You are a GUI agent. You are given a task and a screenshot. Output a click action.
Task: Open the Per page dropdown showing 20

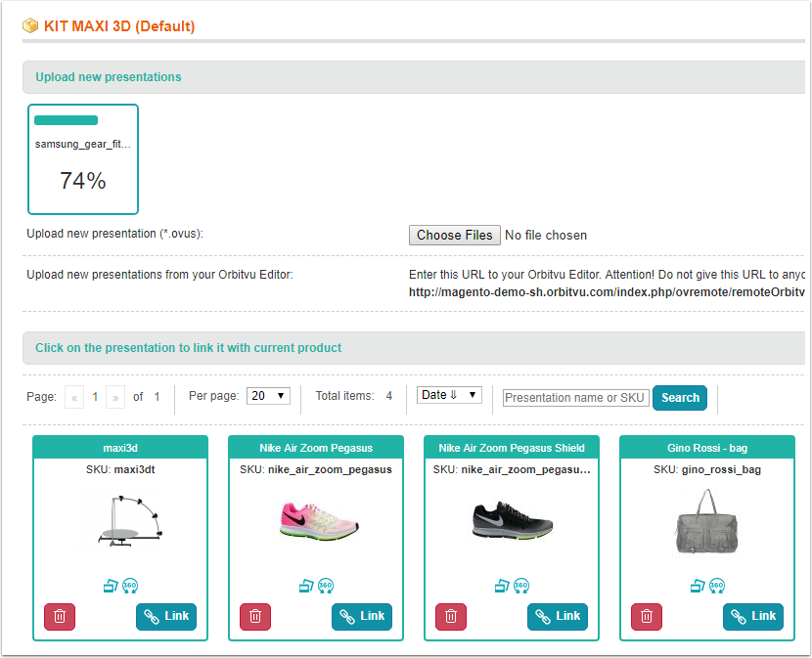click(268, 396)
